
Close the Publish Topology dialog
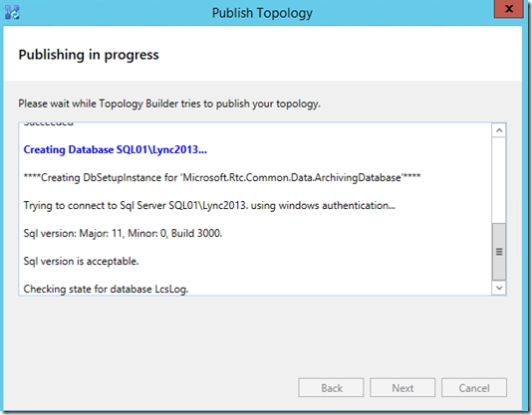pos(509,9)
